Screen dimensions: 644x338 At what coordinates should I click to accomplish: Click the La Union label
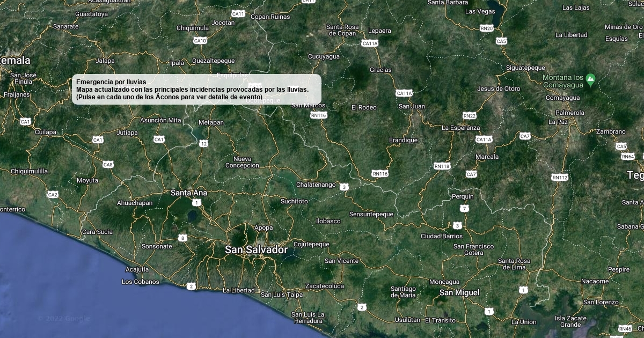coord(524,322)
